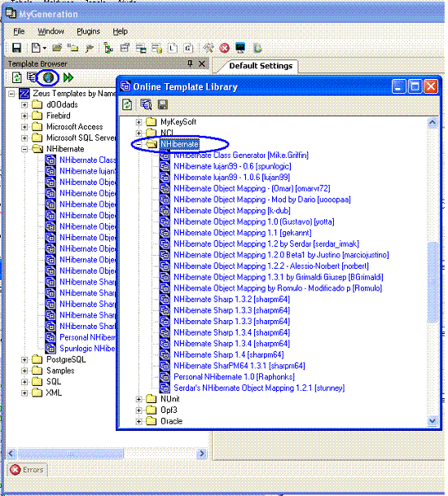Click the toolbar icon labeled G
This screenshot has width=448, height=496.
[x=188, y=48]
